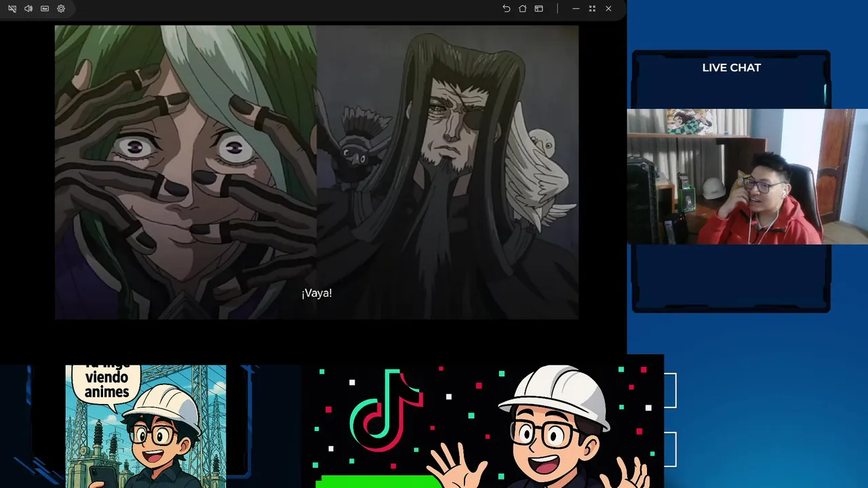Minimize the mirrored player window
The height and width of the screenshot is (488, 868).
[x=576, y=9]
